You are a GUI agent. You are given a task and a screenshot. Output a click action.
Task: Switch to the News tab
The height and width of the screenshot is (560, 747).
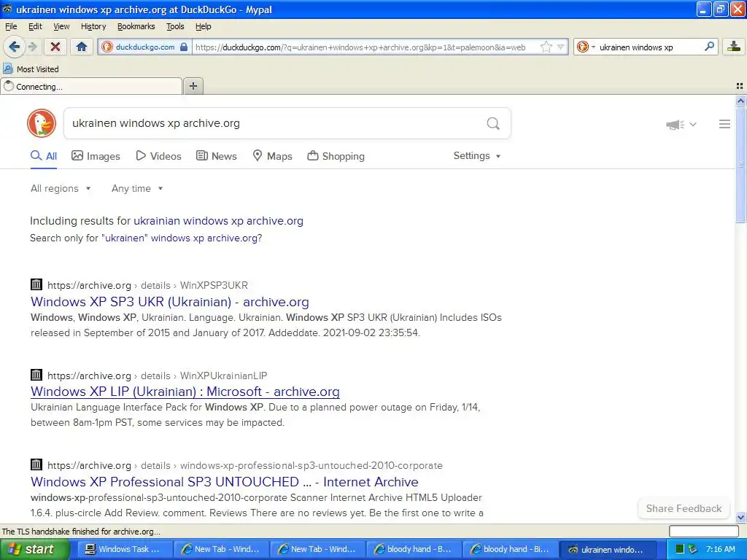217,156
